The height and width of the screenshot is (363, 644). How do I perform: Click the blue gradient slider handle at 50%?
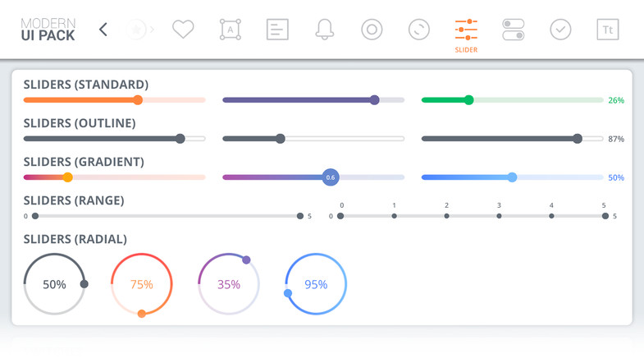click(x=512, y=177)
